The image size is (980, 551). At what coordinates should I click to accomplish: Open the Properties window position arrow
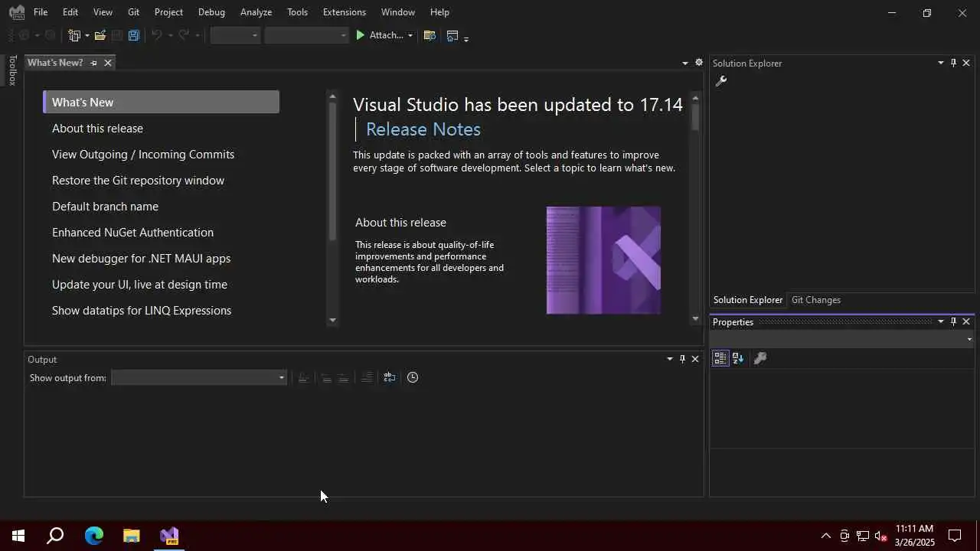point(940,321)
